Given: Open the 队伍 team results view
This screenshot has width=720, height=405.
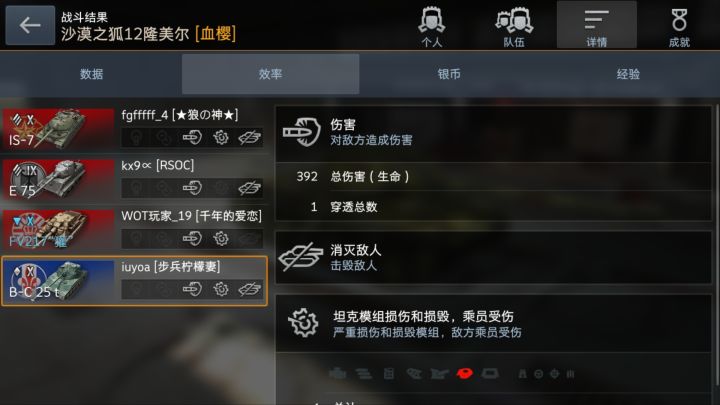Looking at the screenshot, I should 514,26.
